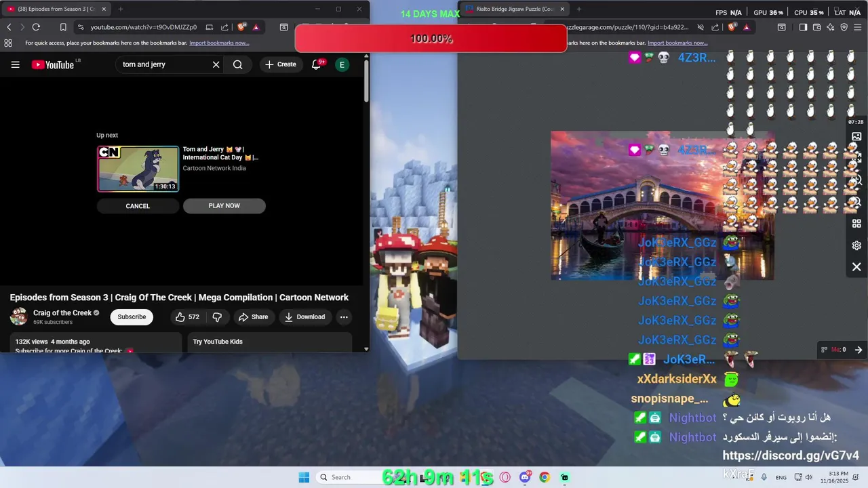Open Brave Wallet in the puzzle window
Screen dimensions: 868x488
[816, 27]
